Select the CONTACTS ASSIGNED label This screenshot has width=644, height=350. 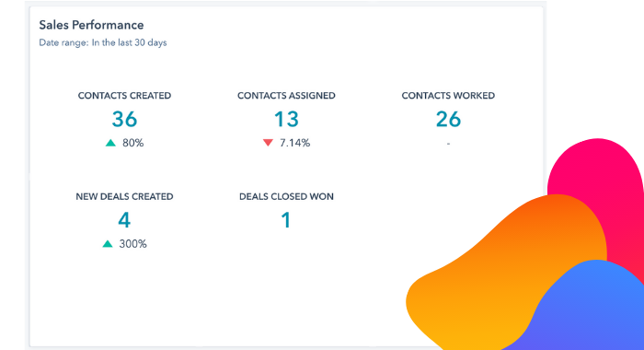pyautogui.click(x=286, y=96)
